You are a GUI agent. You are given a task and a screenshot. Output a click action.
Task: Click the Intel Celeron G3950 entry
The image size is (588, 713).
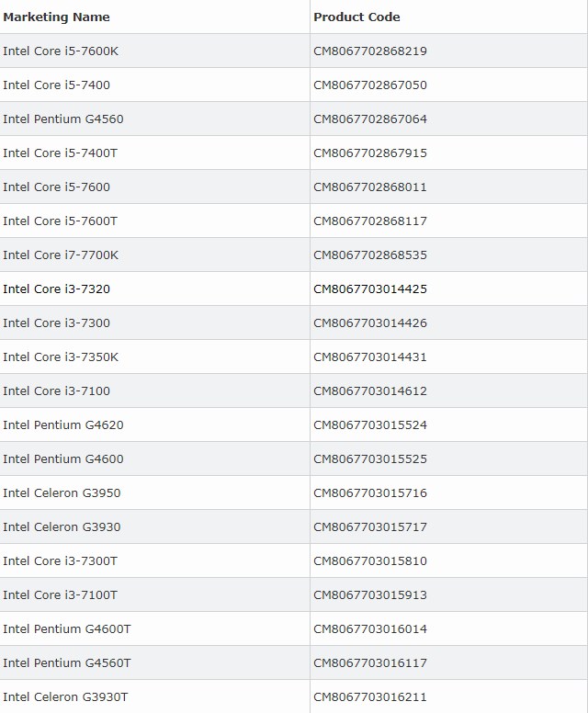(x=62, y=493)
